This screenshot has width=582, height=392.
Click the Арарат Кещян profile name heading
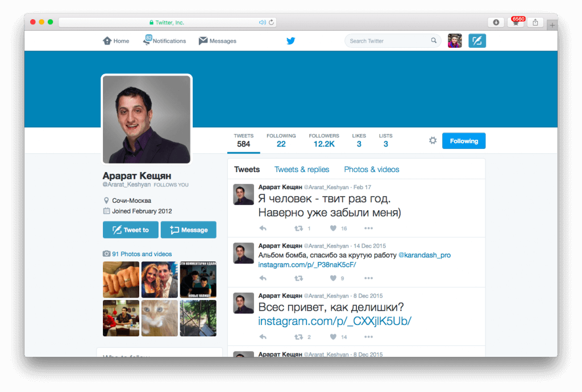[x=136, y=176]
